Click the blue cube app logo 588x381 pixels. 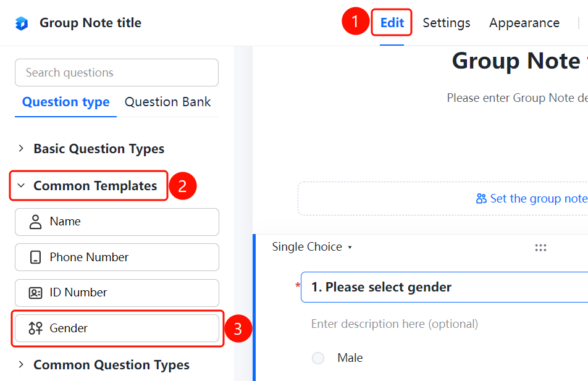pos(22,23)
